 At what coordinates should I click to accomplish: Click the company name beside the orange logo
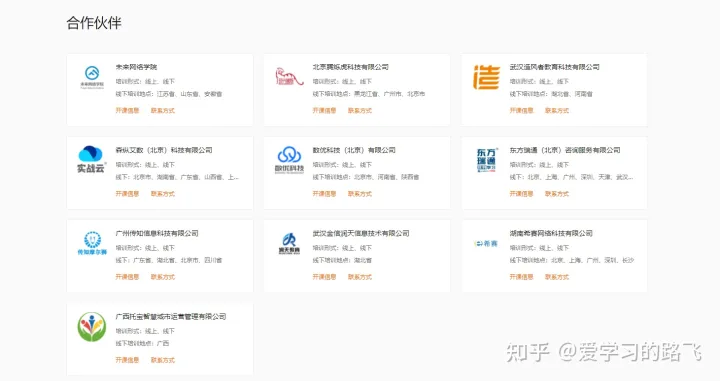click(554, 67)
